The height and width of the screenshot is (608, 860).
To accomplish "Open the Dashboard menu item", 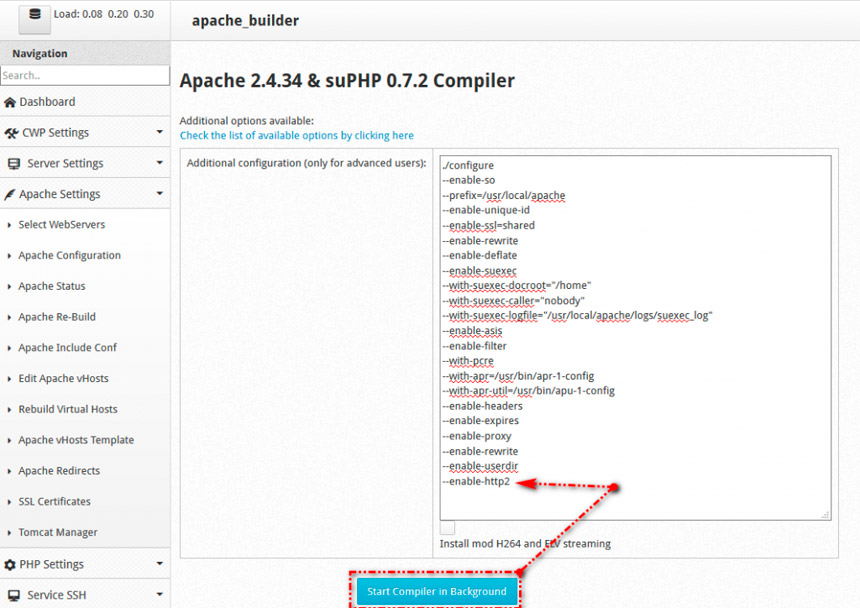I will point(85,102).
